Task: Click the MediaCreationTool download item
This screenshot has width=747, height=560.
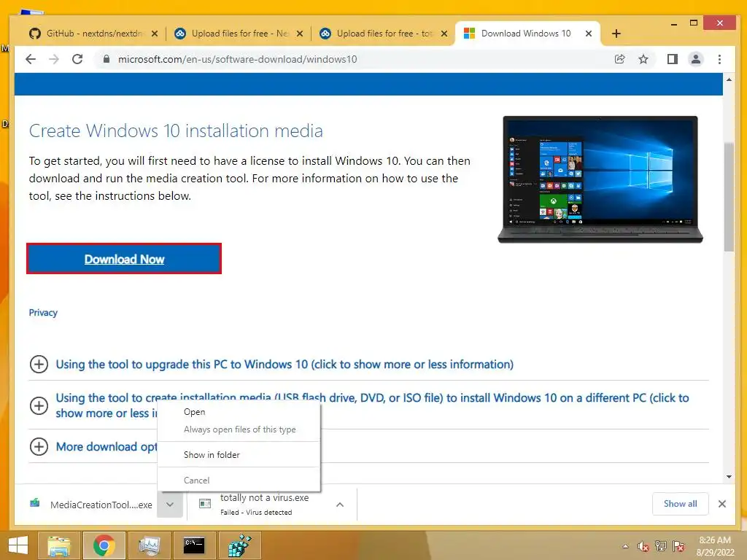Action: point(90,505)
